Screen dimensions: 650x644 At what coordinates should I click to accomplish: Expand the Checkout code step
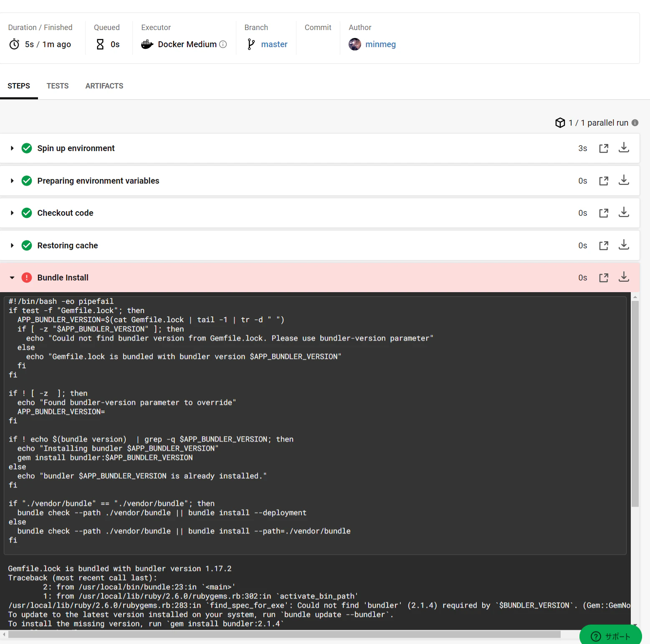pos(12,213)
